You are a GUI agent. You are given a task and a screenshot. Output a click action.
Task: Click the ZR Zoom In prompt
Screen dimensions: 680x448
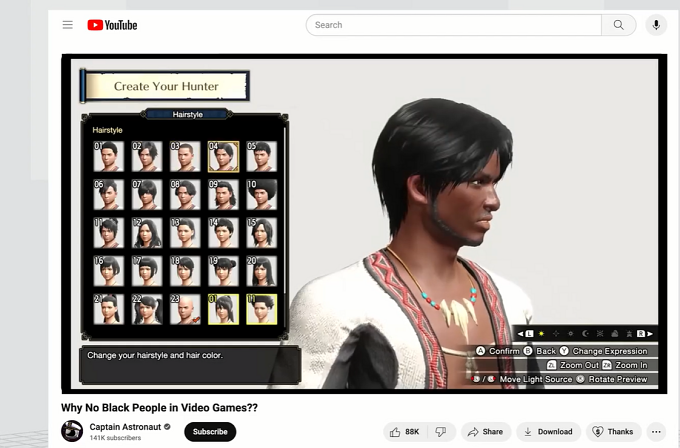pos(624,365)
